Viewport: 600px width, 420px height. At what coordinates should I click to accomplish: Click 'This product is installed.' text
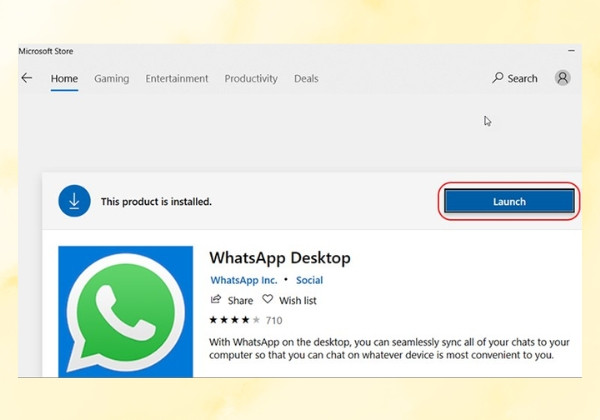[x=156, y=202]
